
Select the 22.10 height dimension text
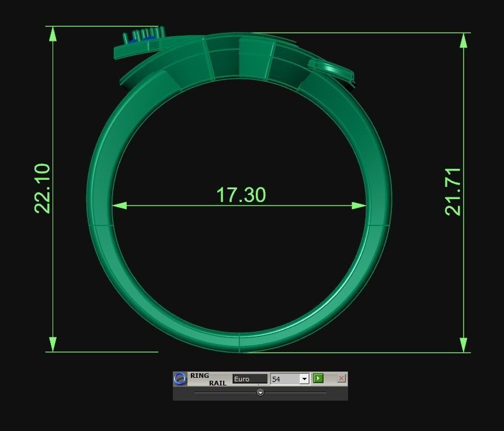tap(42, 189)
